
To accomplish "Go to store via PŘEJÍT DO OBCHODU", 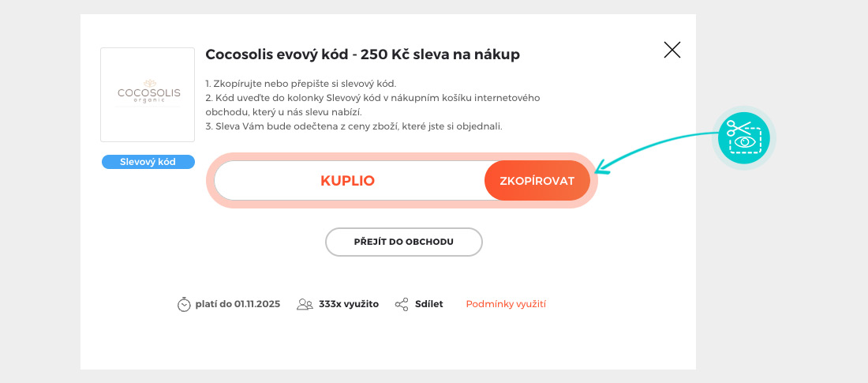I will click(403, 242).
